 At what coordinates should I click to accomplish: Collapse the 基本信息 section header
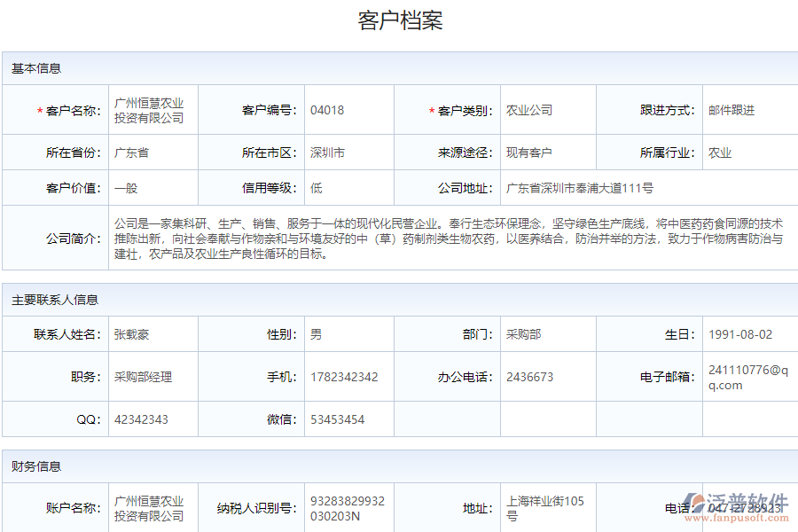point(27,68)
